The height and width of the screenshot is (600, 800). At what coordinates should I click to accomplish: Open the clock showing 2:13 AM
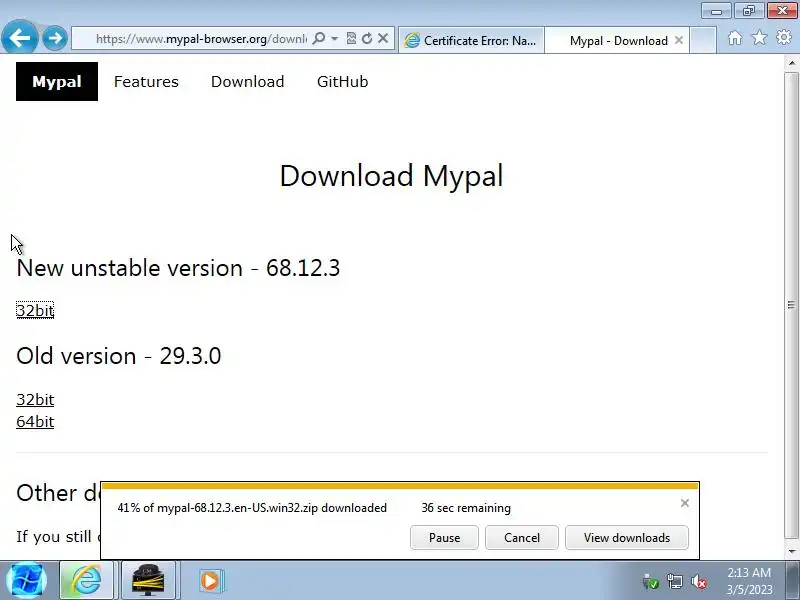tap(749, 581)
